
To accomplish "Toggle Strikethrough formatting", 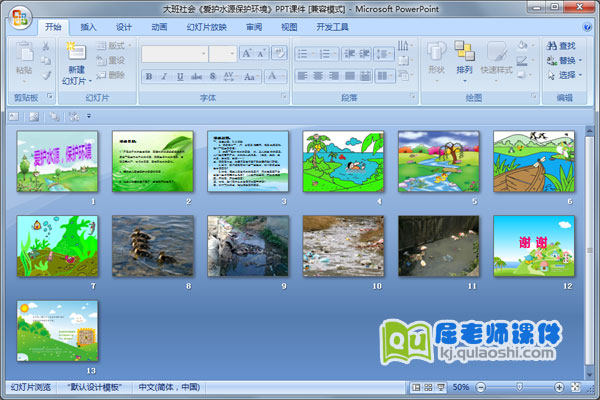I will click(196, 76).
